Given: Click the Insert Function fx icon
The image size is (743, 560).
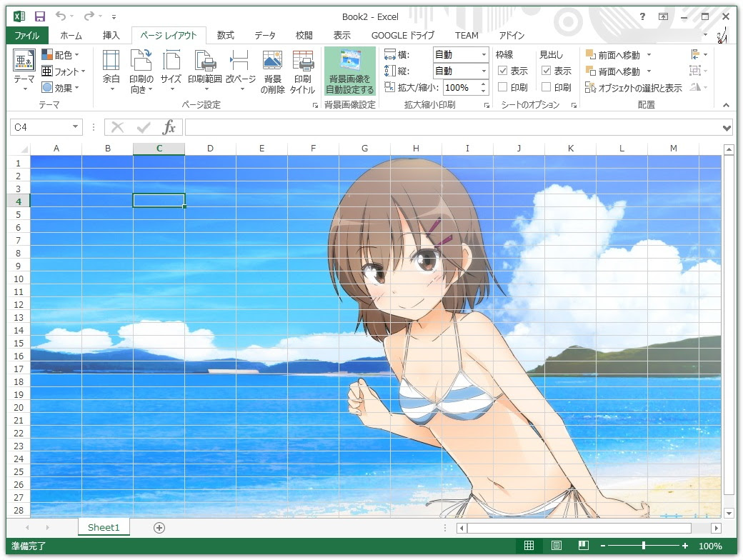Looking at the screenshot, I should (169, 127).
